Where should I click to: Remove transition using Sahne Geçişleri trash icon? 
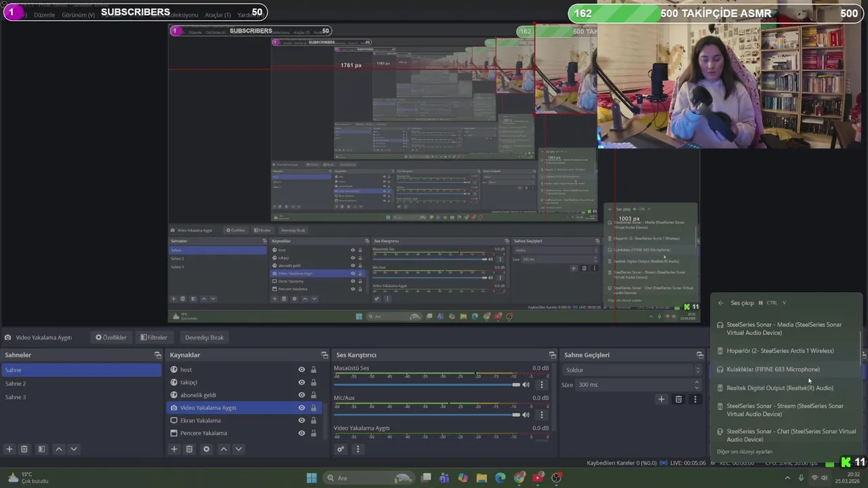(678, 399)
